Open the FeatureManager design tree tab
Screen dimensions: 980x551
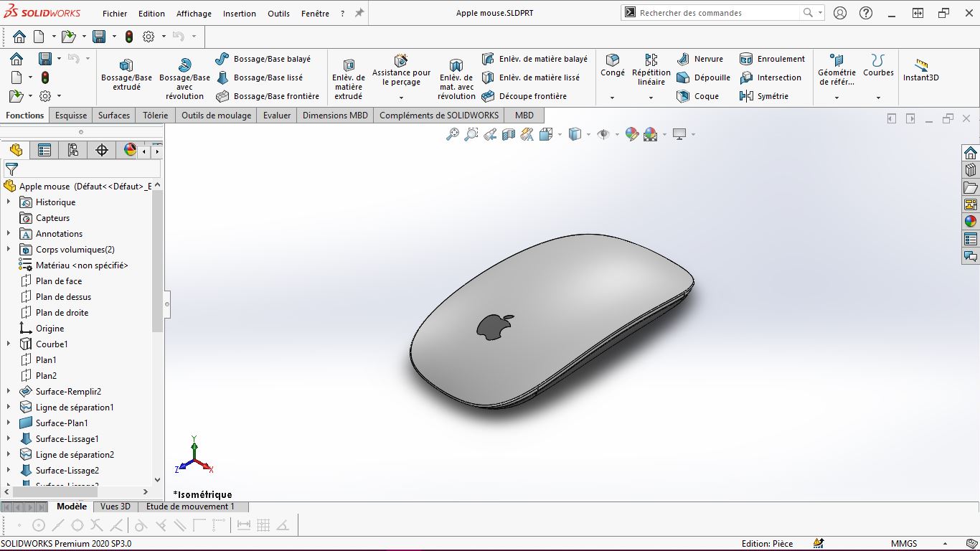pos(16,150)
